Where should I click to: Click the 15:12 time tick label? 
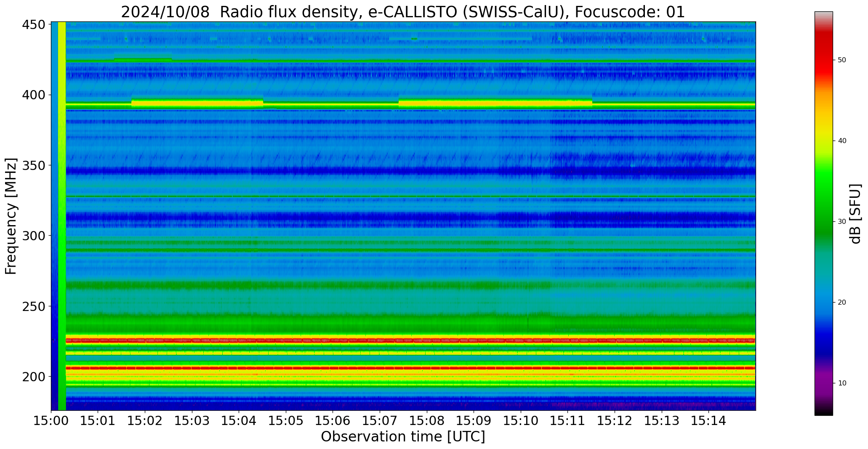tap(615, 420)
